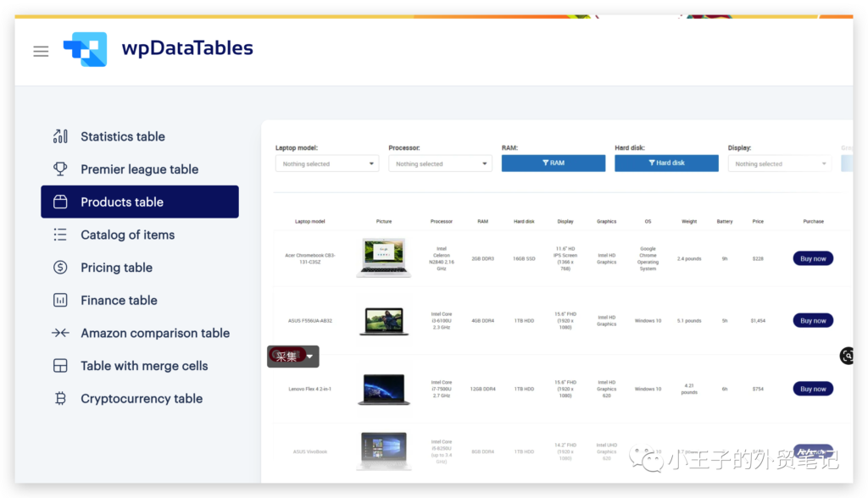Open the Display filter dropdown
Image resolution: width=868 pixels, height=498 pixels.
779,163
